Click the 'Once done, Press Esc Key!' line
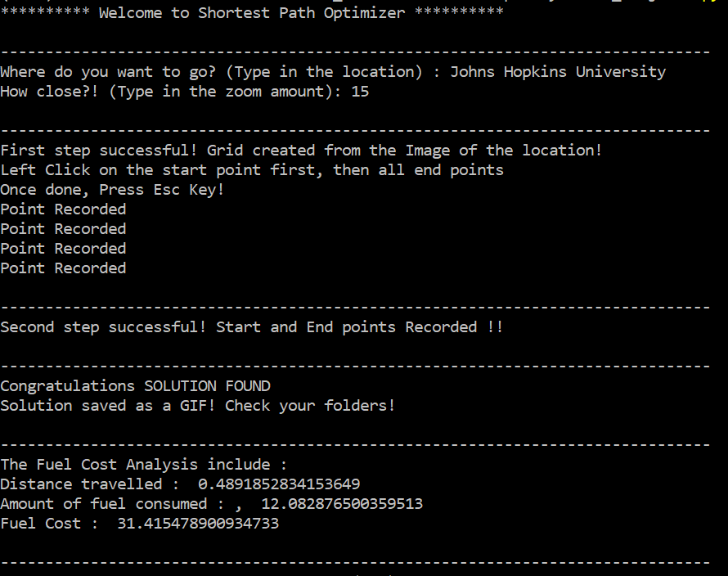Image resolution: width=728 pixels, height=576 pixels. click(112, 190)
